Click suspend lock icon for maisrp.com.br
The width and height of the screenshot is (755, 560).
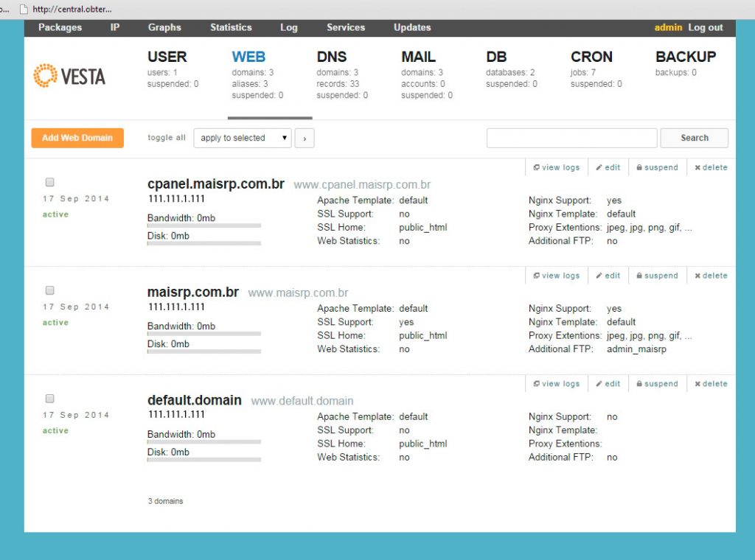coord(639,276)
